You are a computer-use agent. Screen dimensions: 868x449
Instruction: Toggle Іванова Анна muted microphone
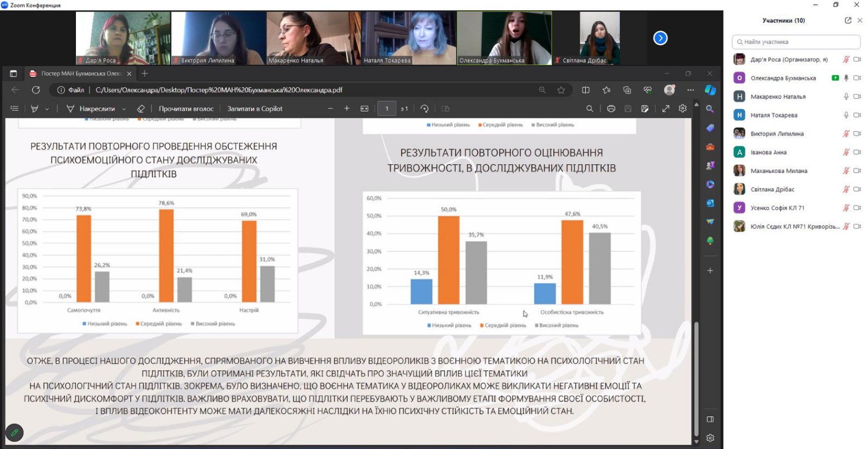pos(846,152)
